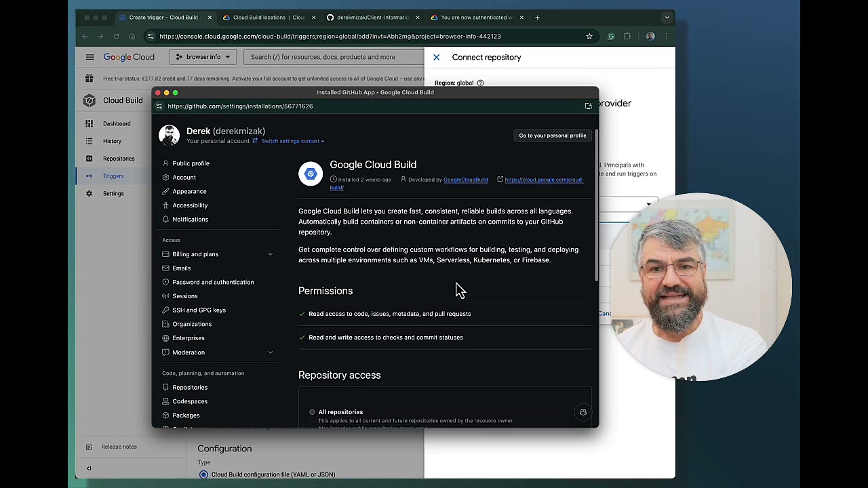Open Chrome tab search dropdown
868x488 pixels.
pyautogui.click(x=667, y=18)
